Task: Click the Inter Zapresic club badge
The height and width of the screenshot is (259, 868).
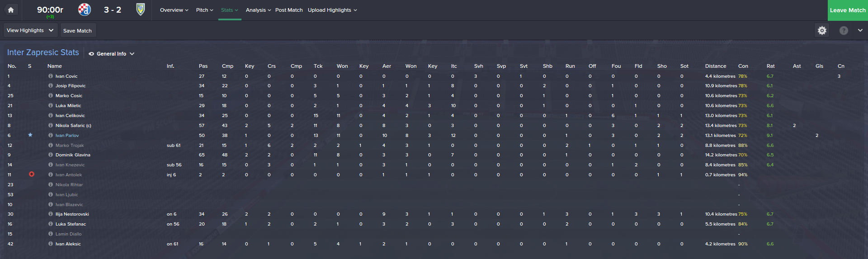Action: tap(141, 9)
